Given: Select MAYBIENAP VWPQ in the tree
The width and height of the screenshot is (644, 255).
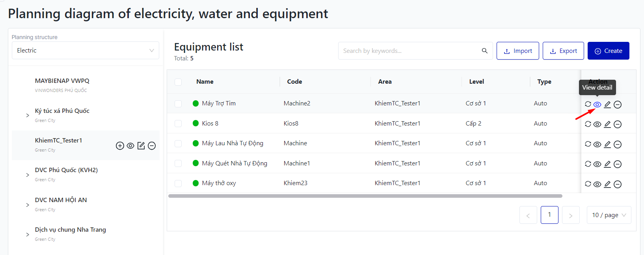Looking at the screenshot, I should 62,81.
